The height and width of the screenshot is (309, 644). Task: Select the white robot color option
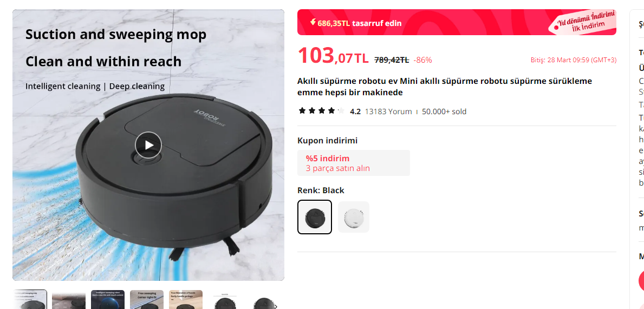353,216
